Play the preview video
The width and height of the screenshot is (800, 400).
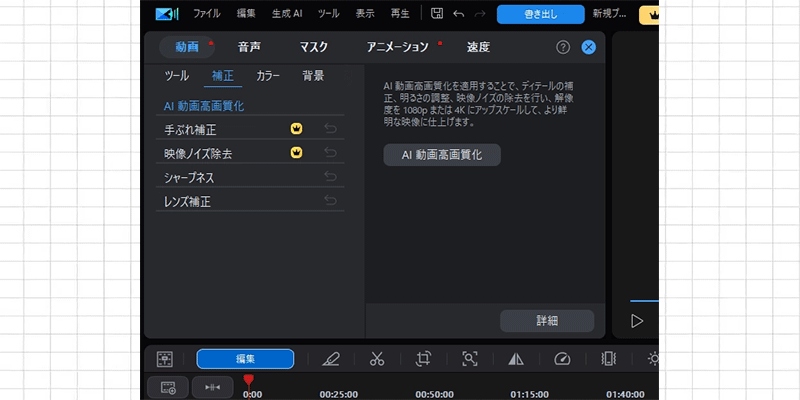coord(637,321)
